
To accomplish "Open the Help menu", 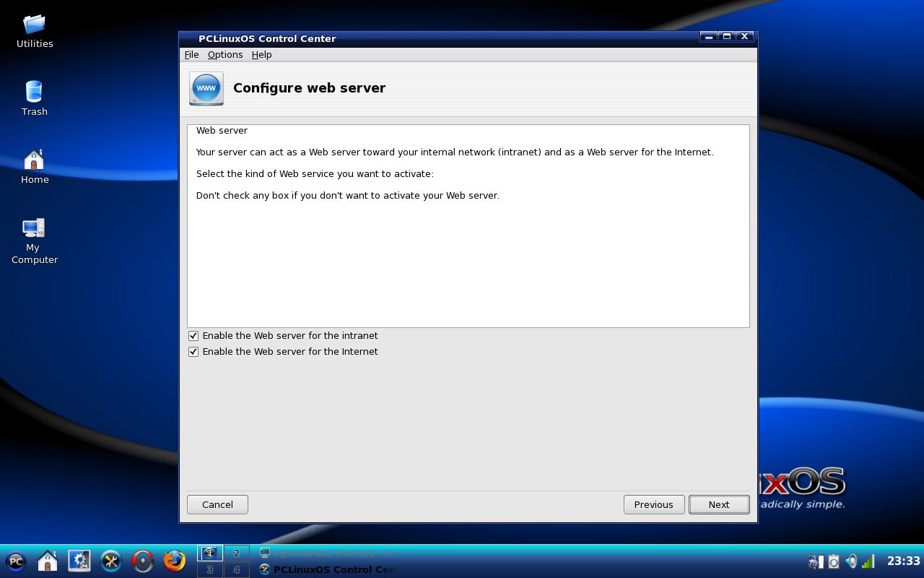I will click(261, 55).
